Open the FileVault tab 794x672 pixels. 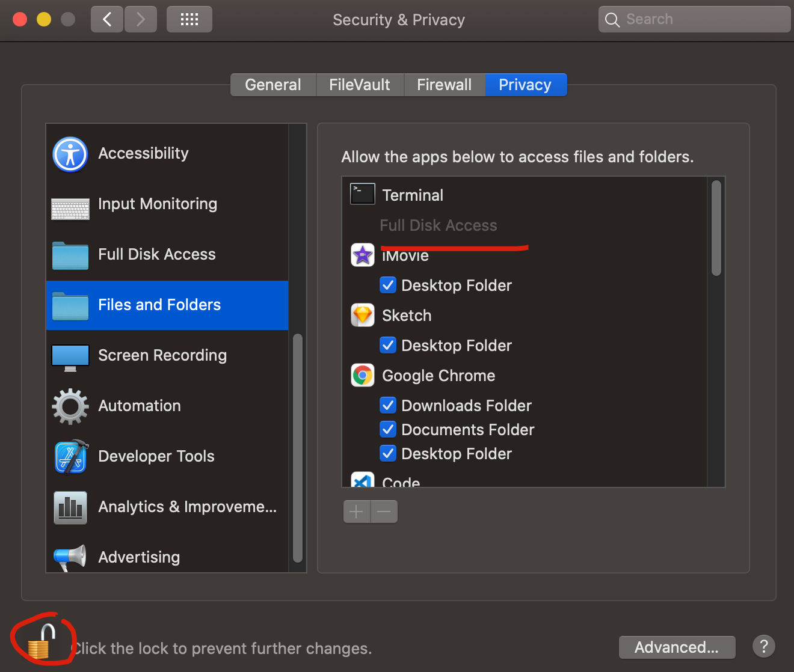pos(360,85)
